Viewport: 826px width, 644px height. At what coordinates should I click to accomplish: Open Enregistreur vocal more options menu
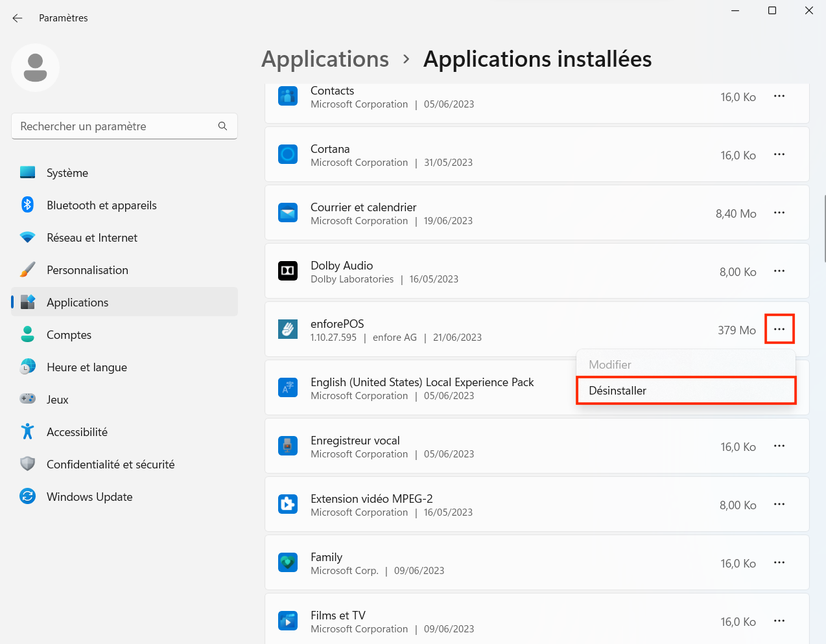click(779, 446)
